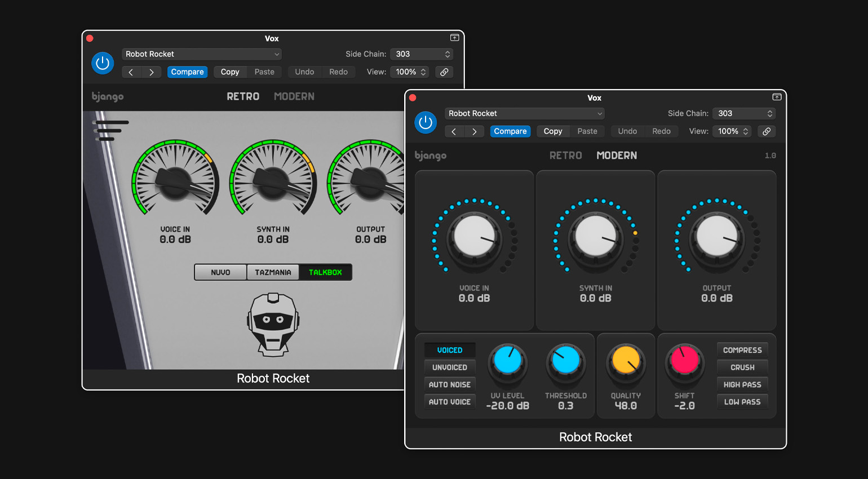Viewport: 868px width, 479px height.
Task: Go to next preset in the Retro window
Action: 152,72
